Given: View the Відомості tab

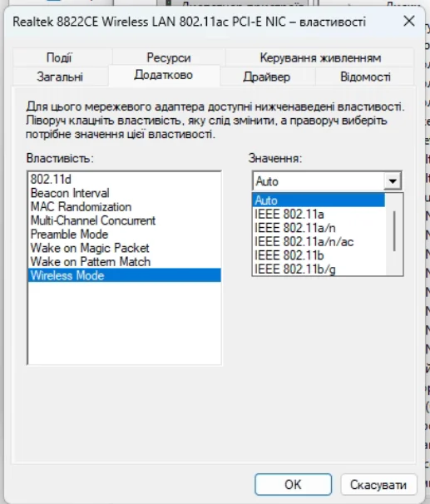Looking at the screenshot, I should (x=365, y=77).
